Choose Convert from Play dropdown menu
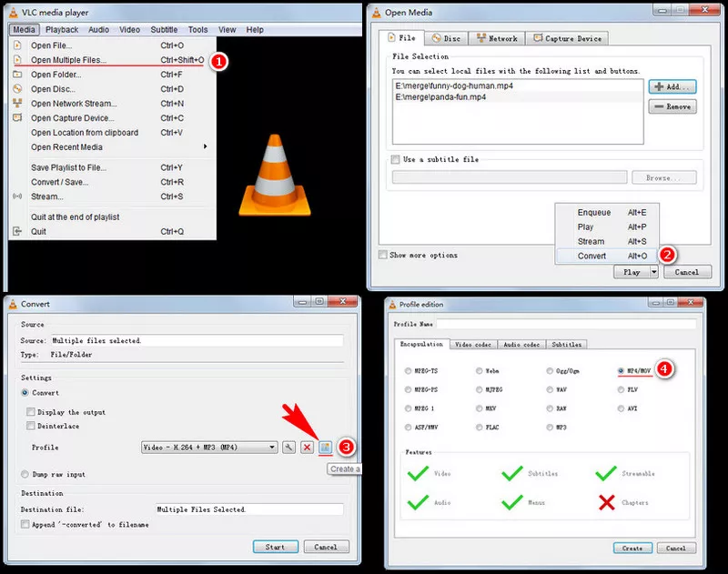 click(x=607, y=256)
